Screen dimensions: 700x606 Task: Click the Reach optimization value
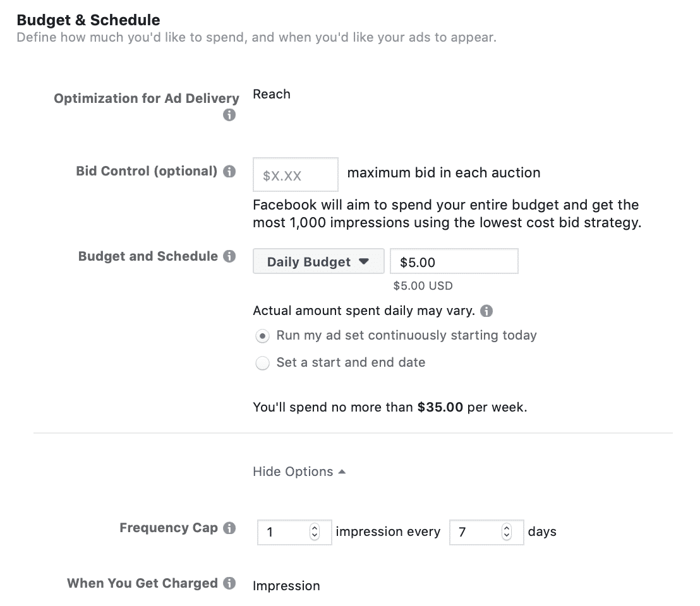[x=272, y=94]
